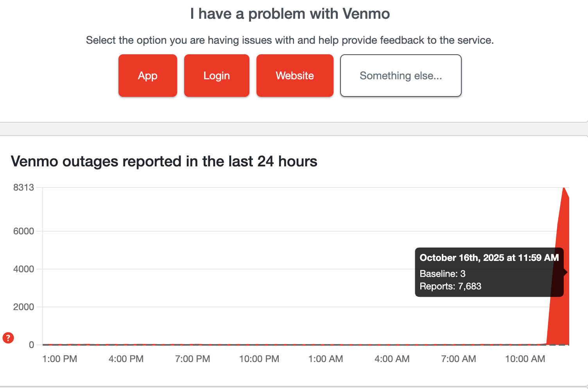Click the red question mark help icon

8,338
